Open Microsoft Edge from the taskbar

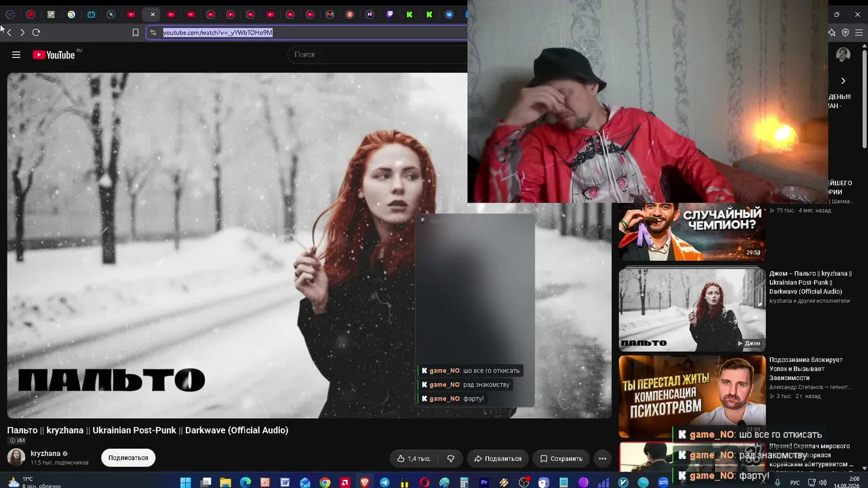pos(245,483)
